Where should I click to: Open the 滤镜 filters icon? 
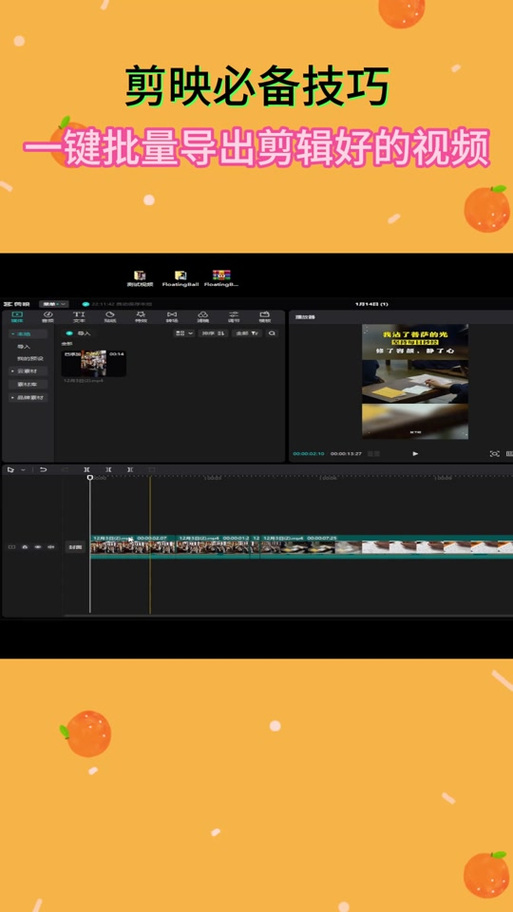coord(203,317)
